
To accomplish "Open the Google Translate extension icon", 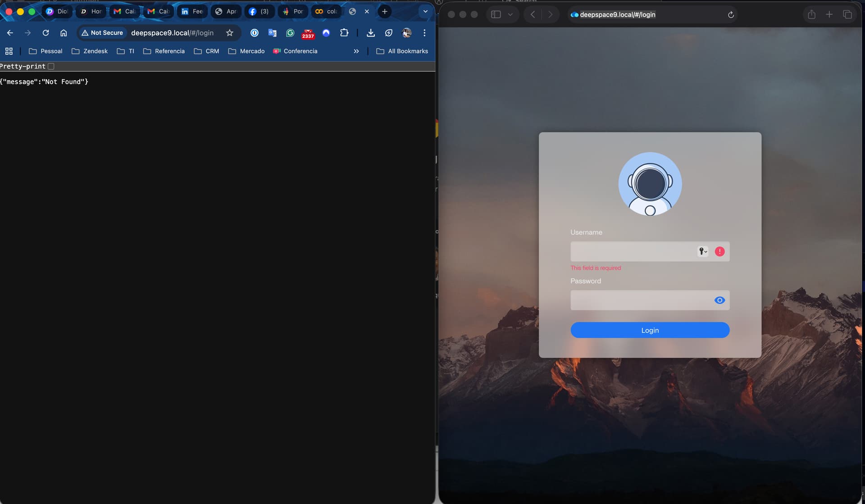I will click(x=272, y=33).
